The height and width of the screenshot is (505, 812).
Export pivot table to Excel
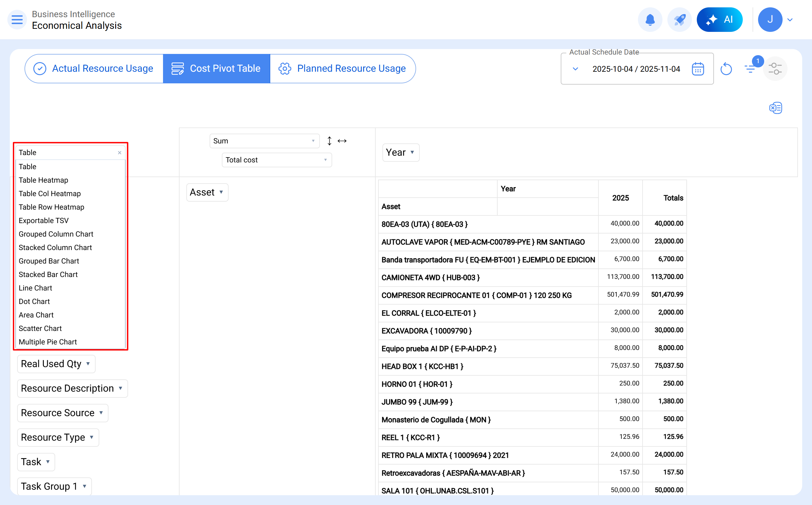click(775, 108)
